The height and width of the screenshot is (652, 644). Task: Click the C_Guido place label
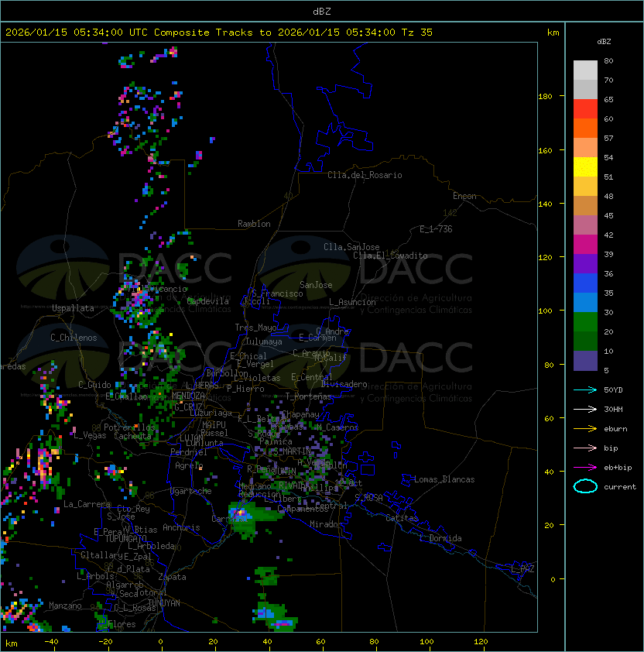94,385
